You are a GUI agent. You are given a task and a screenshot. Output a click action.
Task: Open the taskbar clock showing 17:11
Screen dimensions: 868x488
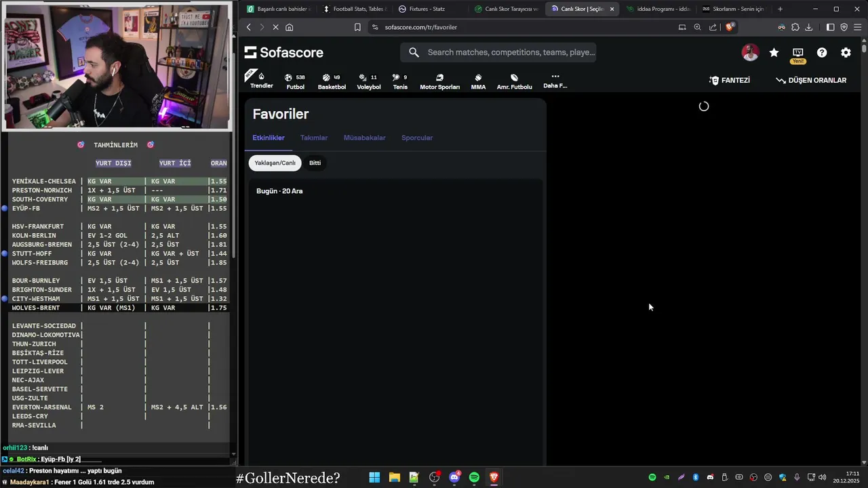tap(847, 477)
